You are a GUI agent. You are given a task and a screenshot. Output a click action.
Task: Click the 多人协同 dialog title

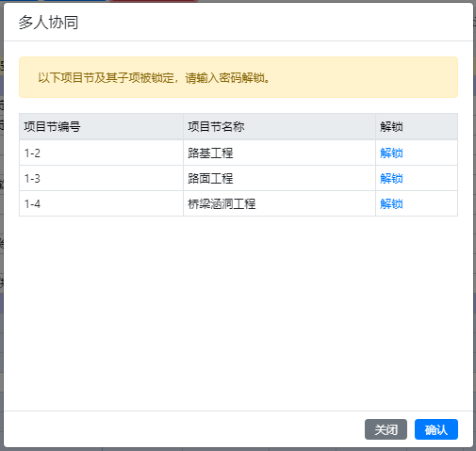click(x=48, y=23)
